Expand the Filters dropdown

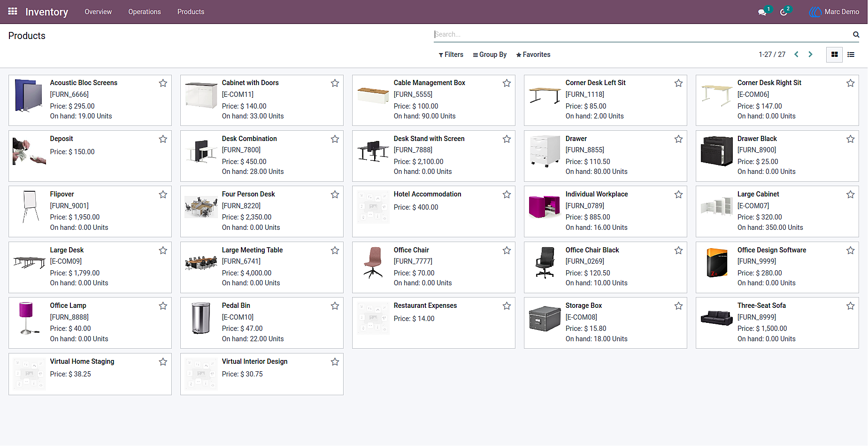pyautogui.click(x=451, y=55)
